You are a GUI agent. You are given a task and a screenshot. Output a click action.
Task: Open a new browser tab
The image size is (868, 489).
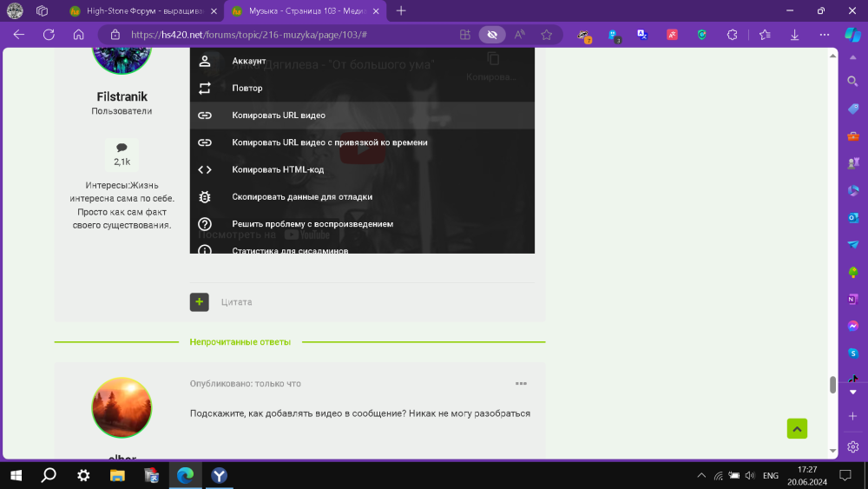(x=401, y=11)
